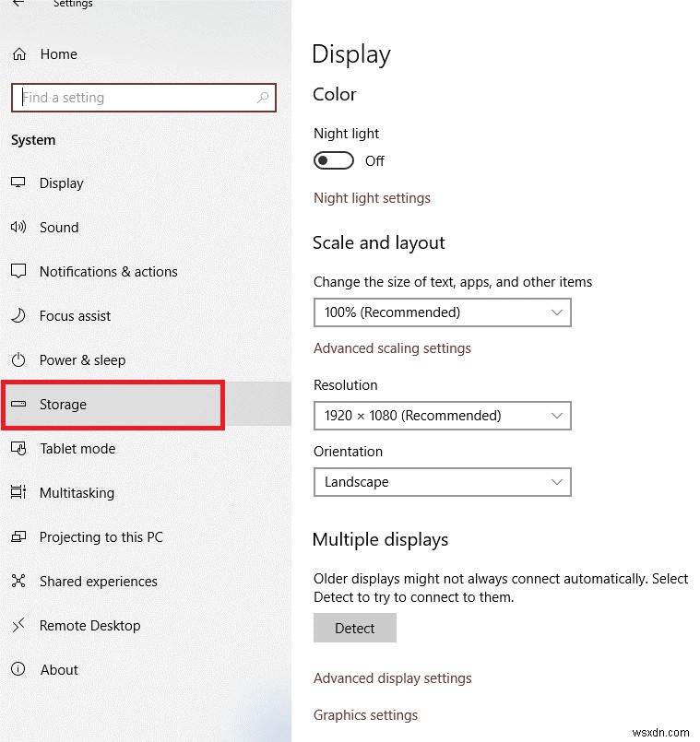
Task: Open the scaling 100% (Recommended) dropdown
Action: [443, 312]
